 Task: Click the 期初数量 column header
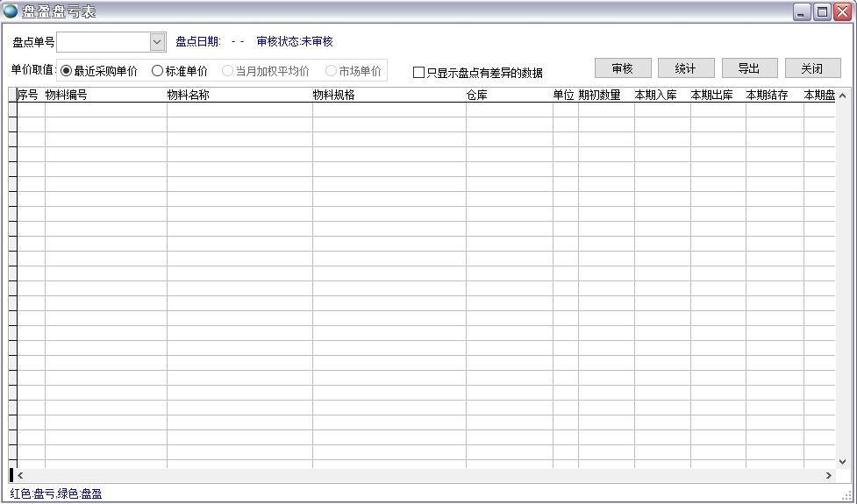[x=605, y=96]
